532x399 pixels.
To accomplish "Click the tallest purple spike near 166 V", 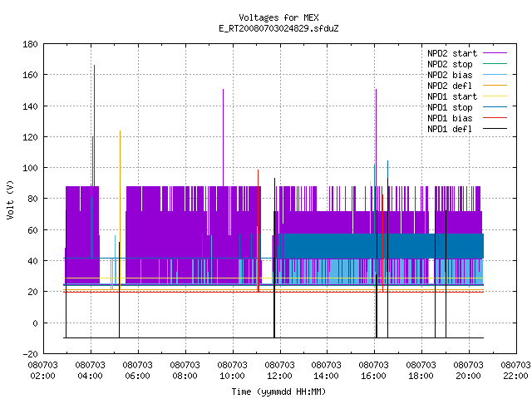I will coord(94,126).
